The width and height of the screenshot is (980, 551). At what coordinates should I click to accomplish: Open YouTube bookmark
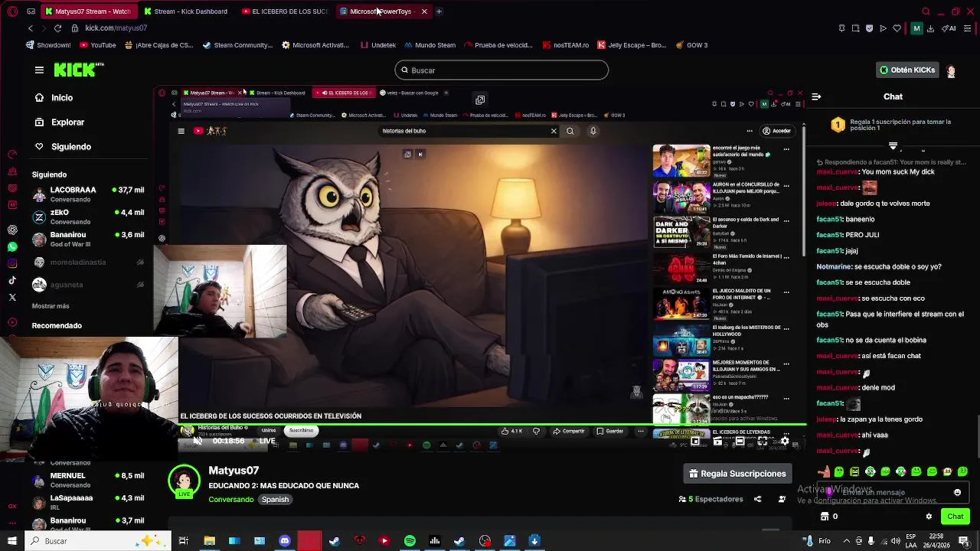tap(97, 45)
